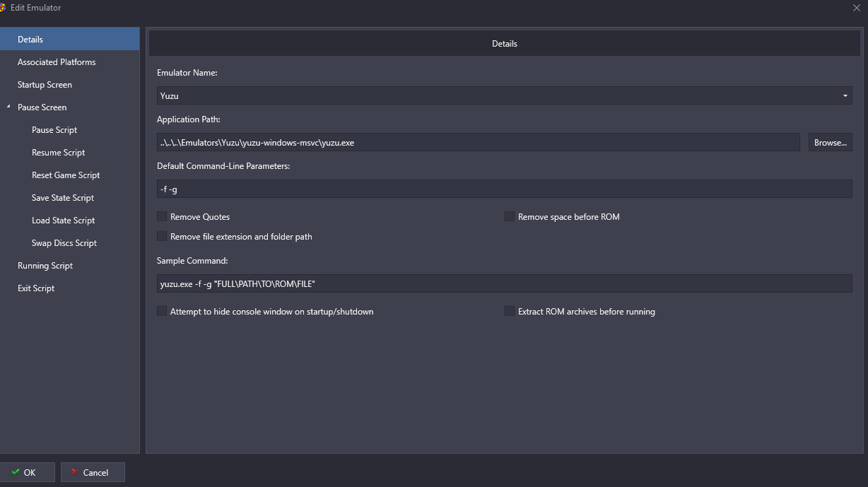
Task: Enable Remove space before ROM checkbox
Action: 509,216
